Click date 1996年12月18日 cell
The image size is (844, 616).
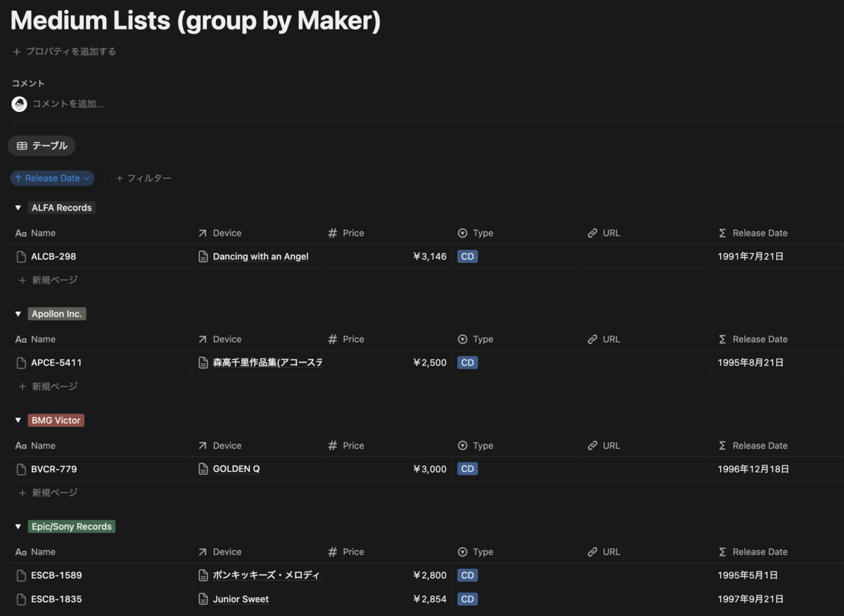(x=777, y=469)
